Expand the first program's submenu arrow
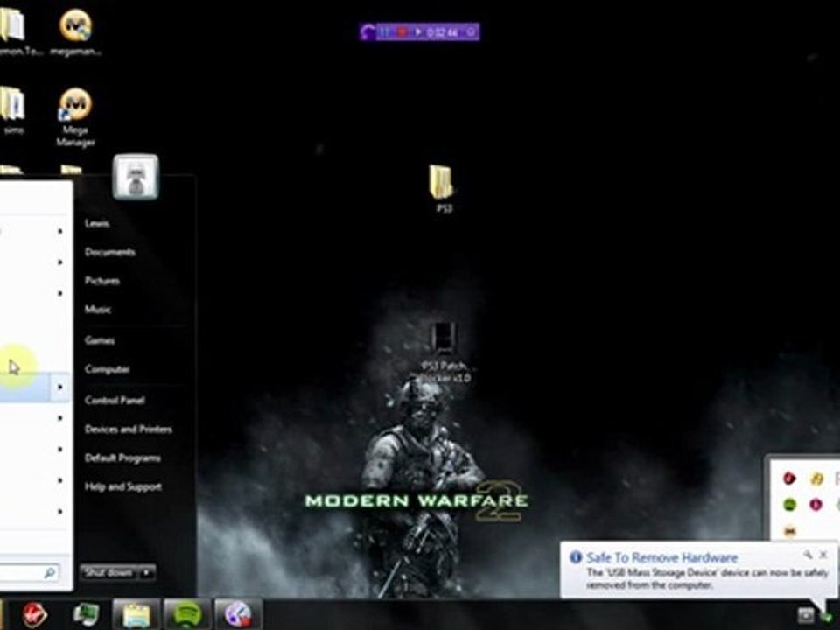The height and width of the screenshot is (630, 840). pos(60,231)
